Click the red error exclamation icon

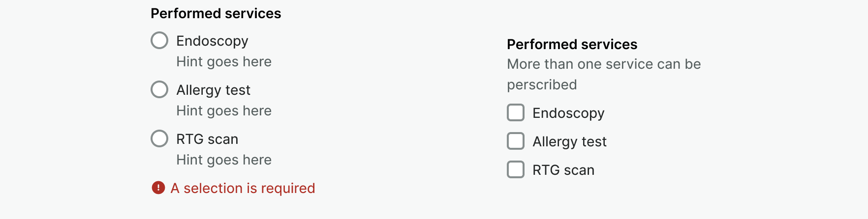[x=158, y=188]
